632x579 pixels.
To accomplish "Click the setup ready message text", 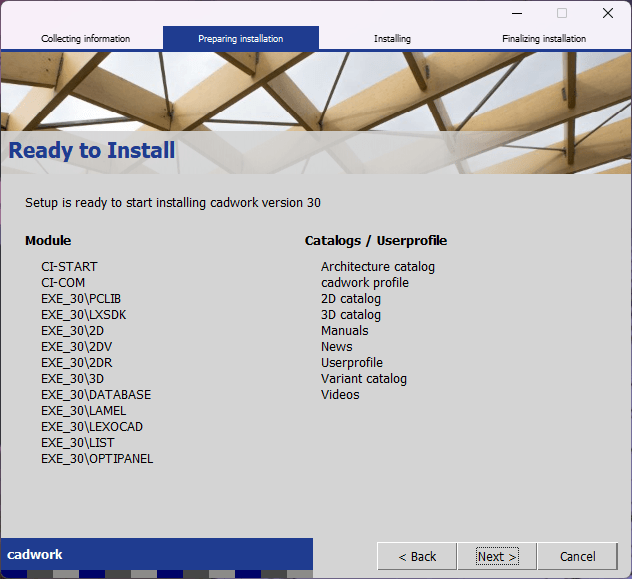I will point(173,203).
